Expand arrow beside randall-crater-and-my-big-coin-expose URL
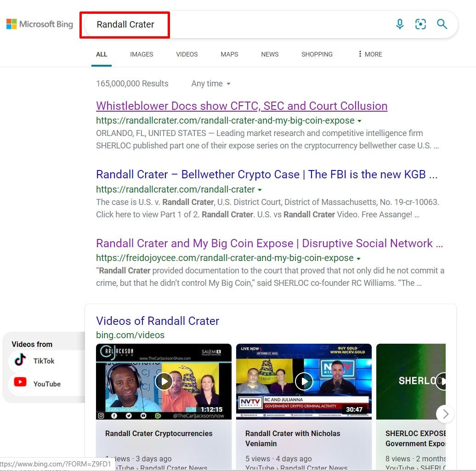Image resolution: width=476 pixels, height=471 pixels. 359,121
